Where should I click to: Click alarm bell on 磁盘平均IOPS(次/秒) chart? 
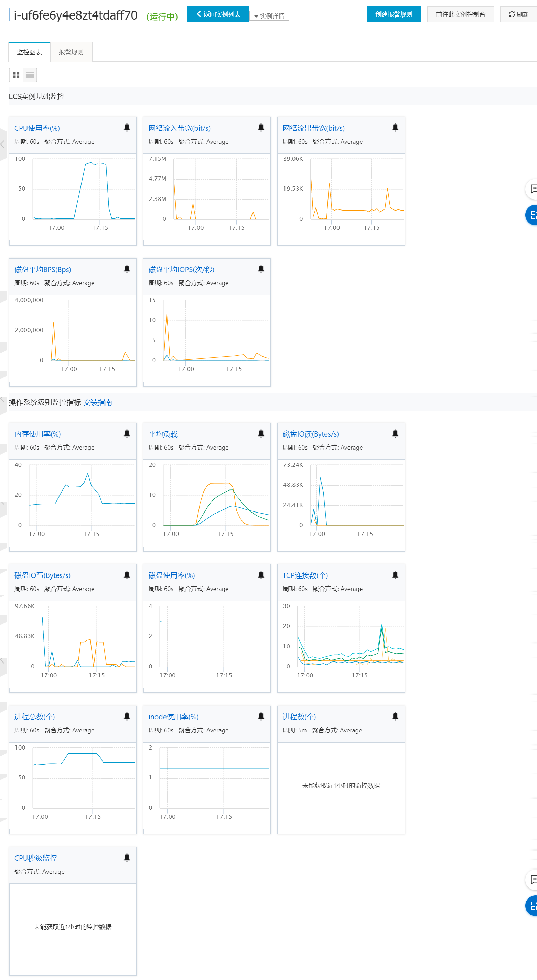point(261,269)
